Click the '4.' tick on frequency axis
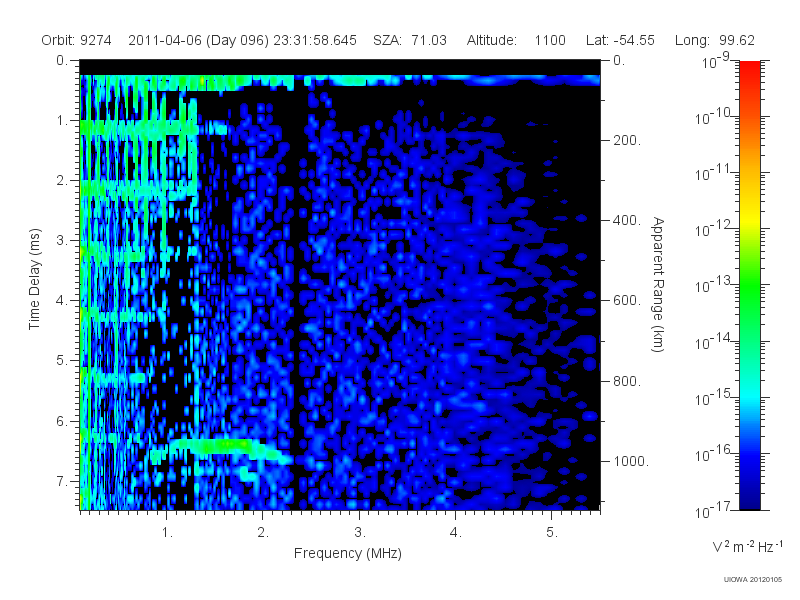This screenshot has height=600, width=800. [456, 533]
